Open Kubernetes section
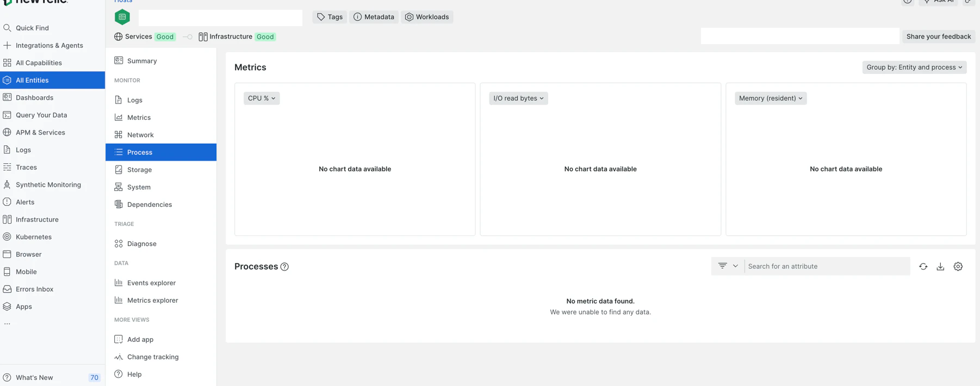Screen dimensions: 980x386 tap(52, 237)
